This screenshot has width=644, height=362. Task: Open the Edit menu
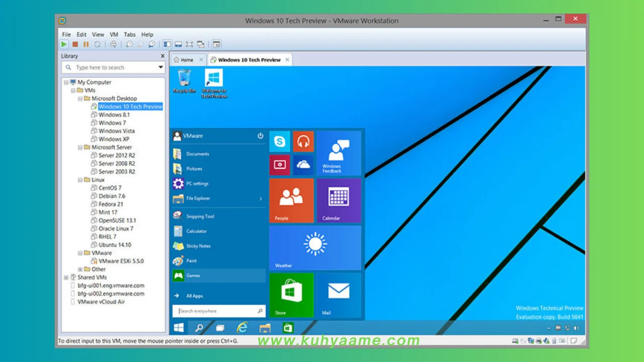82,35
